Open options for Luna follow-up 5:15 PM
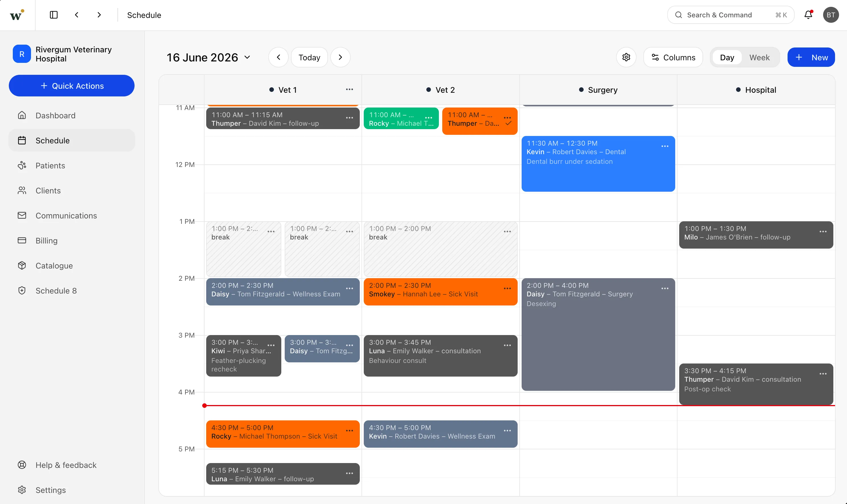This screenshot has width=847, height=504. click(350, 474)
